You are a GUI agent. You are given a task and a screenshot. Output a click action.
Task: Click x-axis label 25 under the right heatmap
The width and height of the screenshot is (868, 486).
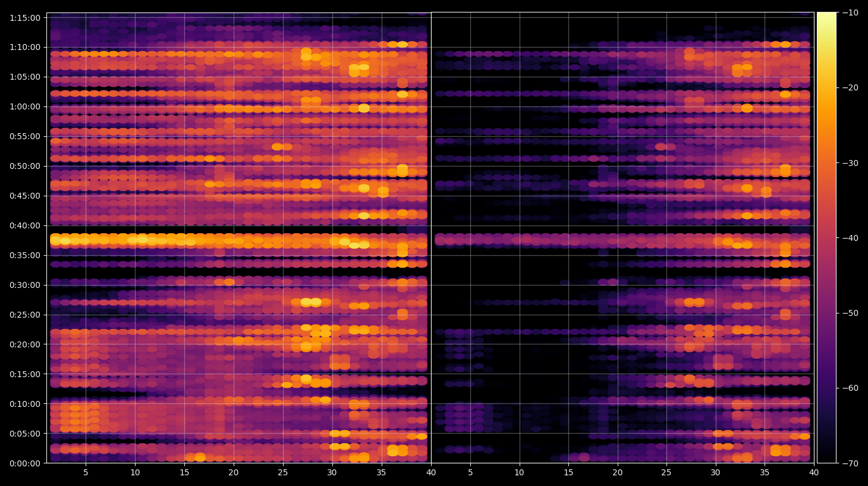(666, 473)
